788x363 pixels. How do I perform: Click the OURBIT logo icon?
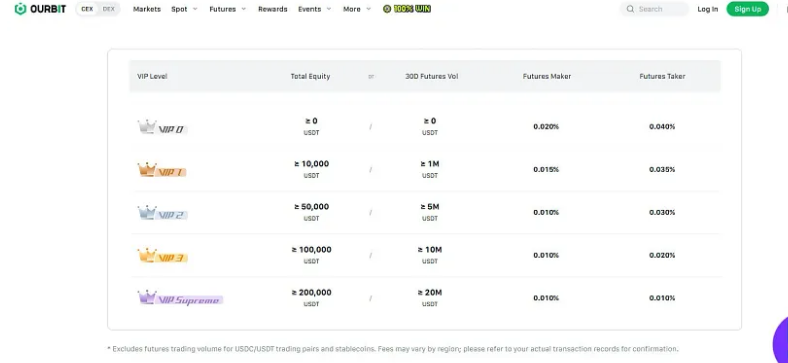(20, 9)
